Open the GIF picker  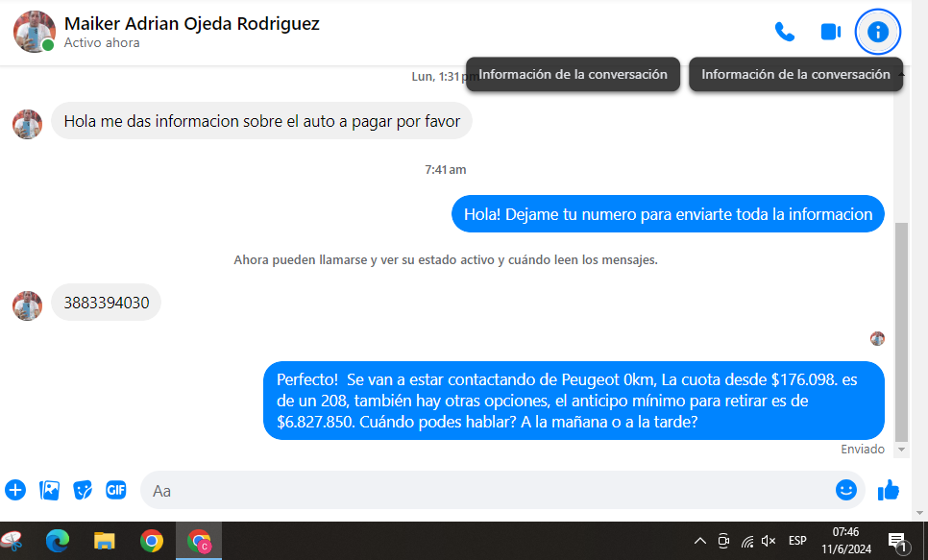click(x=116, y=490)
